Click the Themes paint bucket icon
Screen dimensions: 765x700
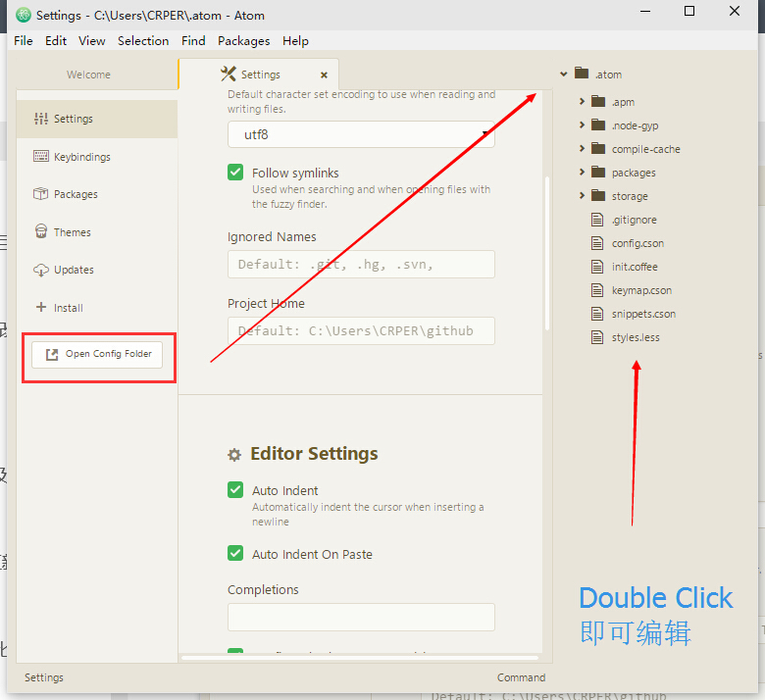40,232
